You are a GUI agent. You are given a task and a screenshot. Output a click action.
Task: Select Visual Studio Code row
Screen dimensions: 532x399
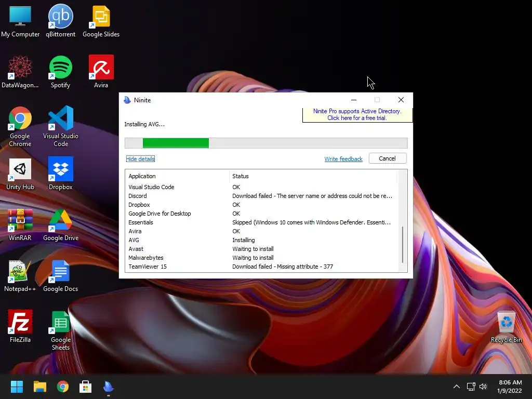tap(261, 187)
